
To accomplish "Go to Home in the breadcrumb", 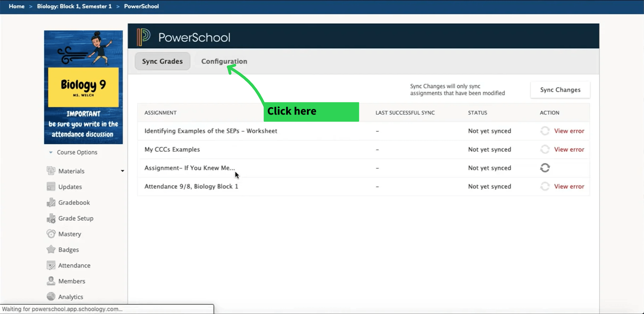I will [17, 6].
